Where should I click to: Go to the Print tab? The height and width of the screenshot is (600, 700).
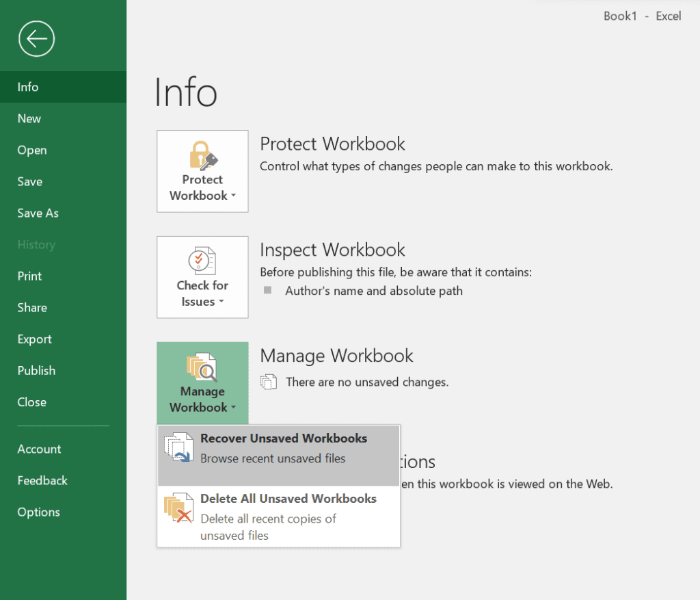click(x=29, y=276)
